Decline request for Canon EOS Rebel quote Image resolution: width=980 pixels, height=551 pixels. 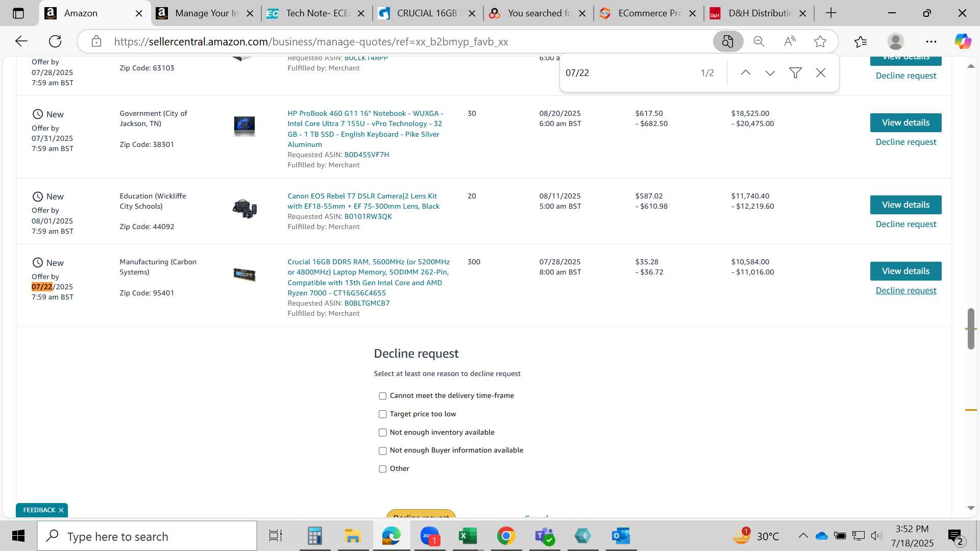906,224
